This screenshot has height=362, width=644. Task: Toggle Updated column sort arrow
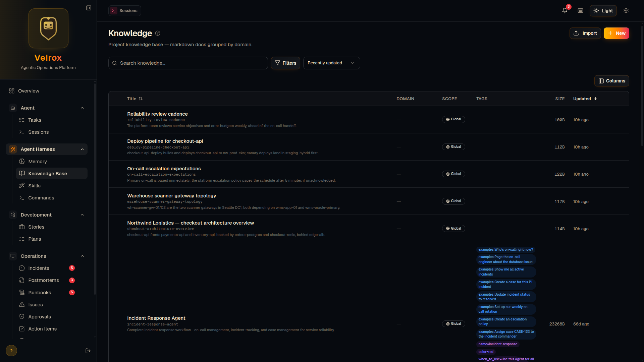[x=595, y=99]
